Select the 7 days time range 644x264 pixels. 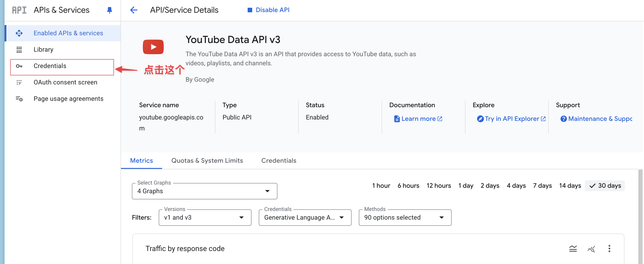coord(542,186)
